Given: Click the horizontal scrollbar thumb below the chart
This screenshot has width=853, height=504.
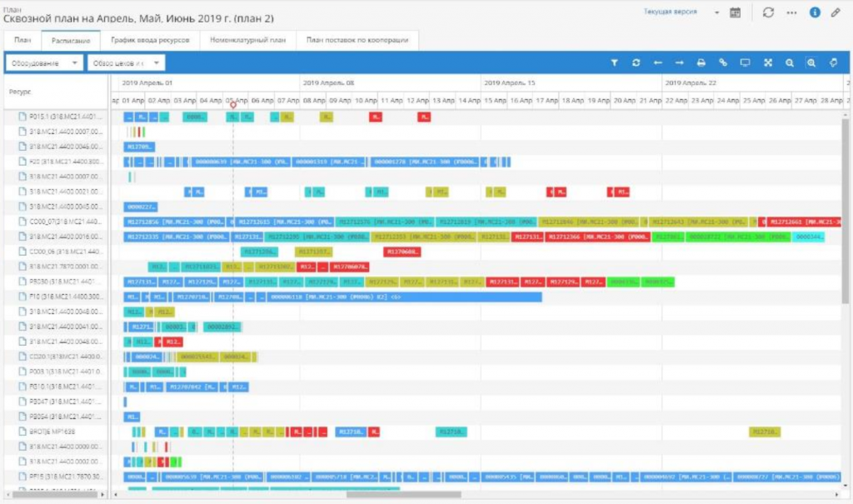Looking at the screenshot, I should [x=404, y=495].
